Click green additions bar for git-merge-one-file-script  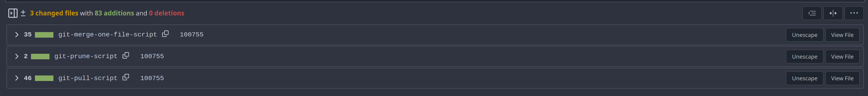tap(44, 35)
